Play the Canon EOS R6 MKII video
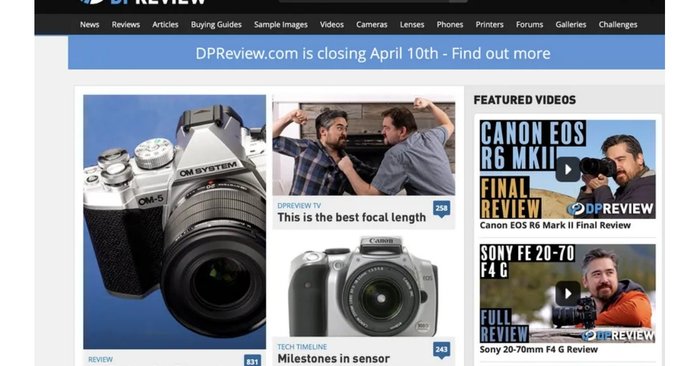The height and width of the screenshot is (366, 700). coord(567,169)
